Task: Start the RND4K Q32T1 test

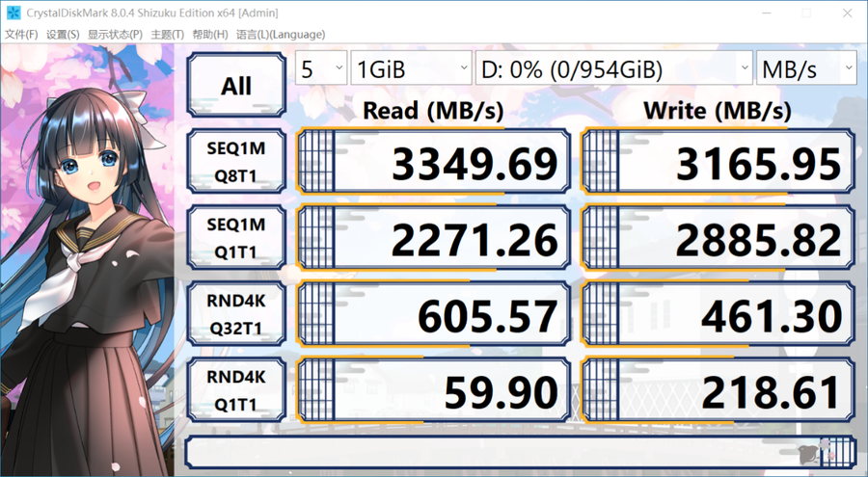Action: (x=236, y=314)
